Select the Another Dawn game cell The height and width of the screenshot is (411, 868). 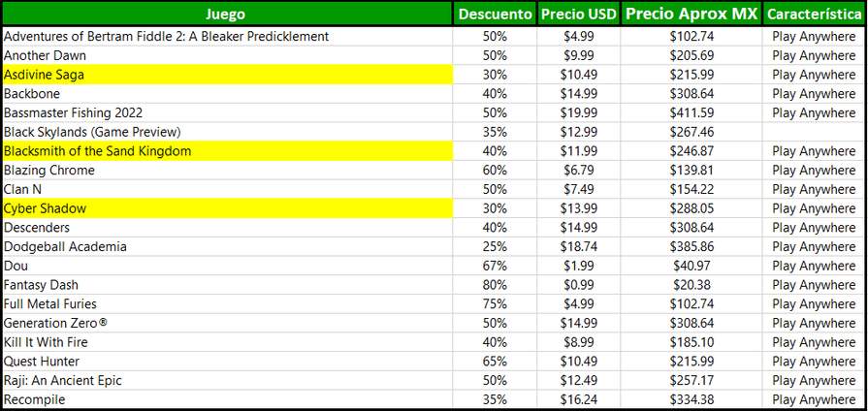coord(228,55)
